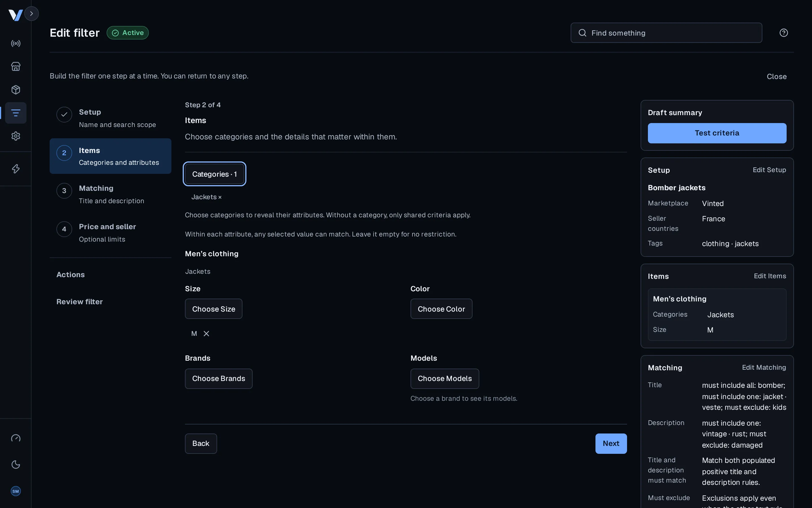Screen dimensions: 812x508
Task: Open the live broadcast radar icon
Action: point(16,43)
